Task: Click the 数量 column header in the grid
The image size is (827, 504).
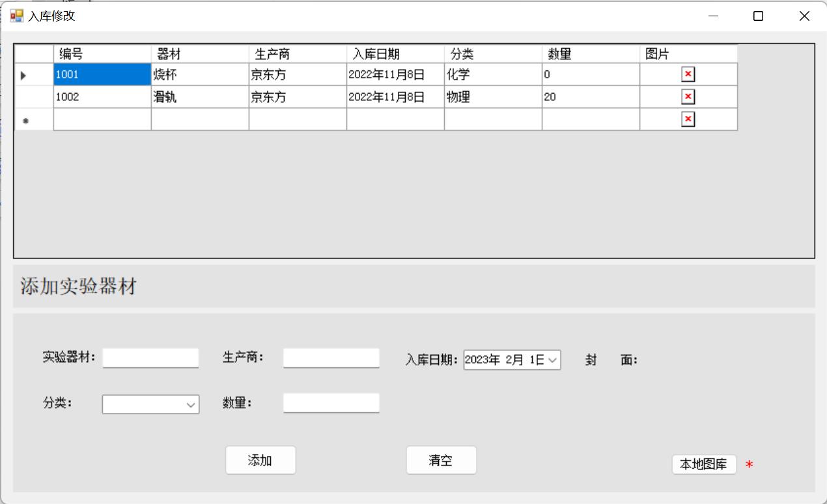Action: pyautogui.click(x=591, y=54)
